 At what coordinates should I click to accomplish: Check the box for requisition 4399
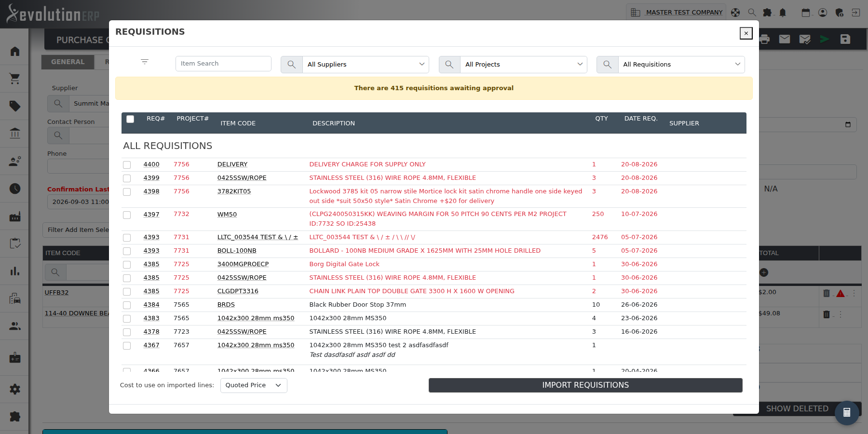[127, 178]
